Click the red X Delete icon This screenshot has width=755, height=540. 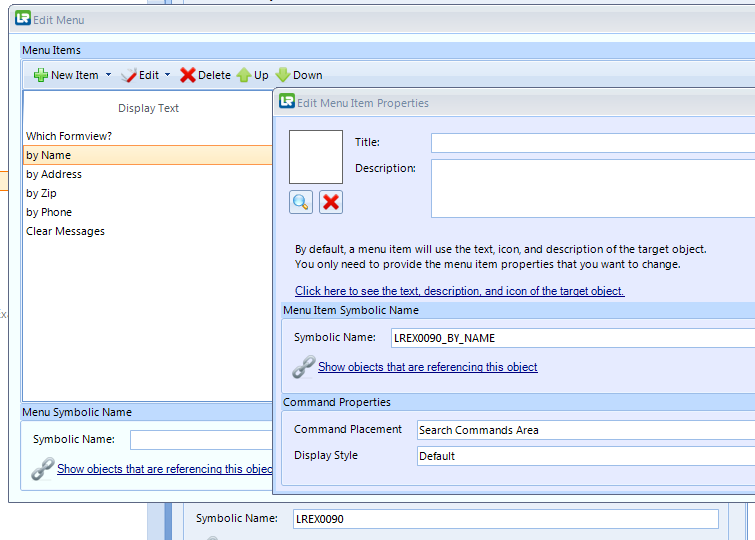187,75
